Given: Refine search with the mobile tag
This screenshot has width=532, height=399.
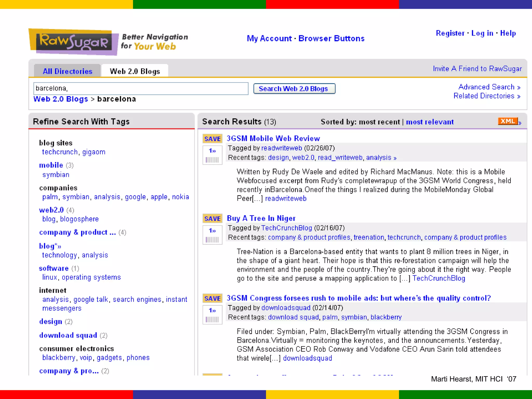Looking at the screenshot, I should point(51,165).
